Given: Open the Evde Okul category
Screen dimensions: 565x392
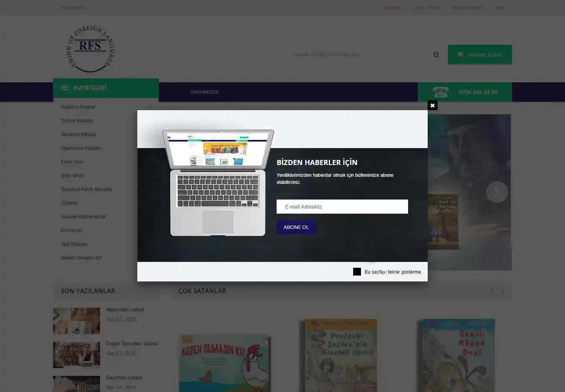Looking at the screenshot, I should [72, 162].
